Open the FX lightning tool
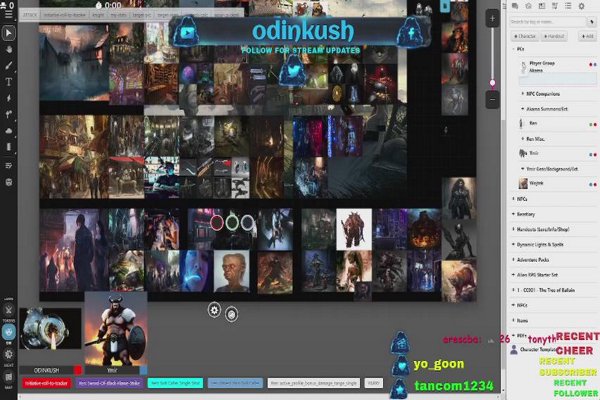The width and height of the screenshot is (600, 400). pyautogui.click(x=8, y=98)
